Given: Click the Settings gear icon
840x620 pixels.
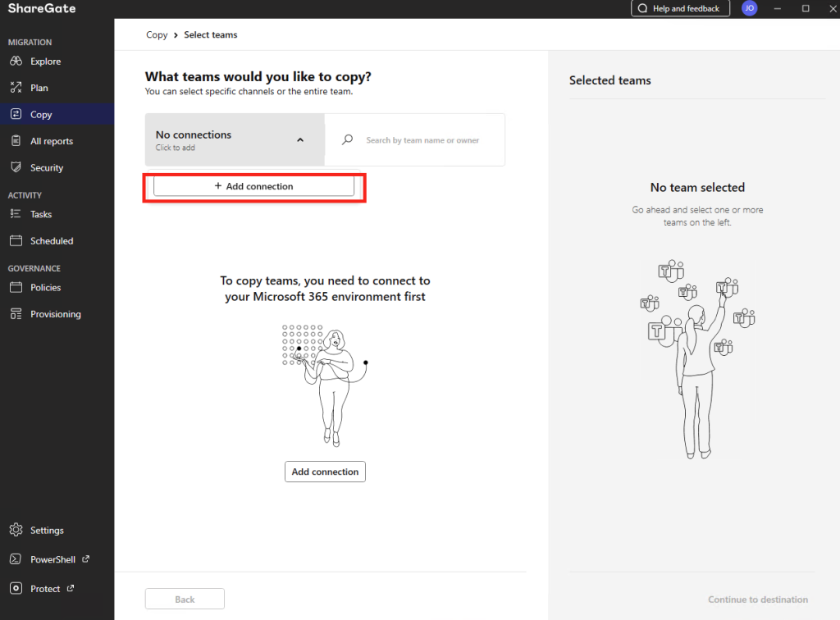Looking at the screenshot, I should coord(16,530).
